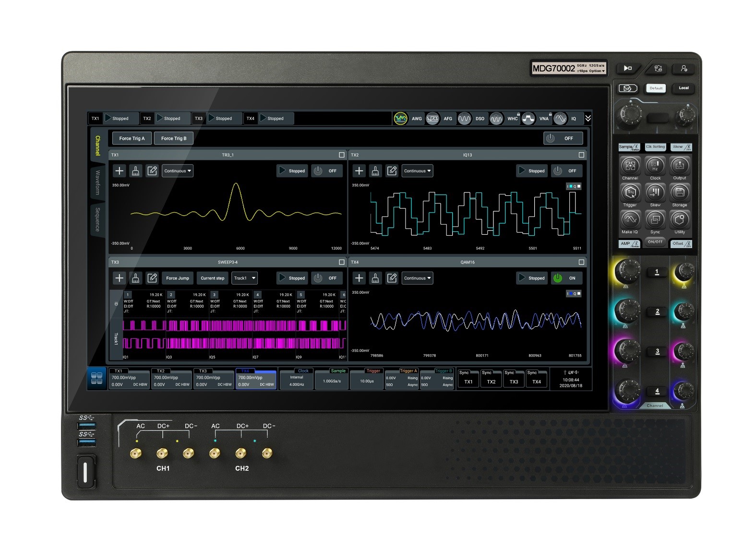The height and width of the screenshot is (538, 756).
Task: Click the clear brush icon in TX2 panel
Action: (375, 171)
